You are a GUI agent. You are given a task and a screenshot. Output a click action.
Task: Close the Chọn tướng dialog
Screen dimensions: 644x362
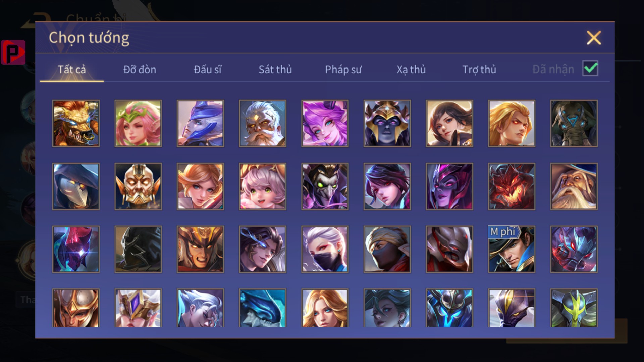pyautogui.click(x=594, y=38)
